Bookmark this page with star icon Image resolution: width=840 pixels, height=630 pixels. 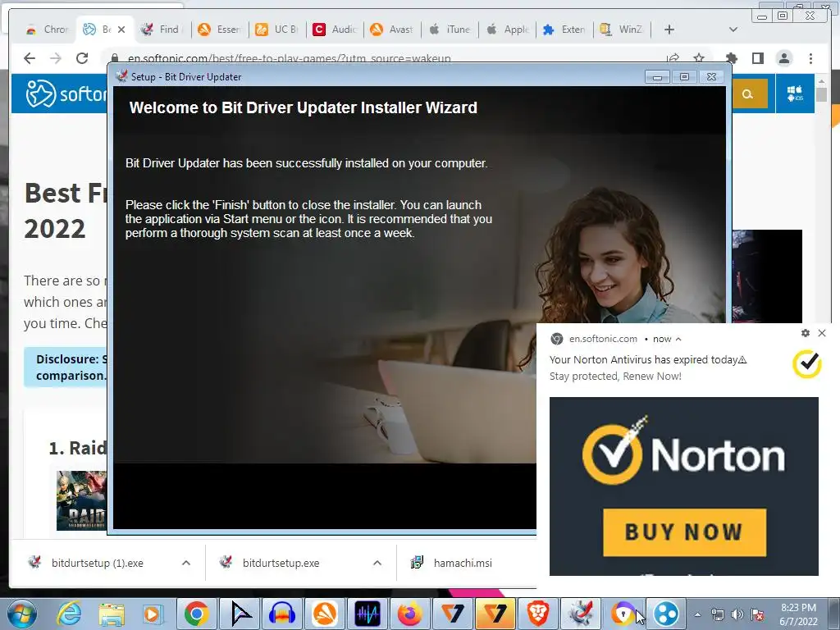699,58
